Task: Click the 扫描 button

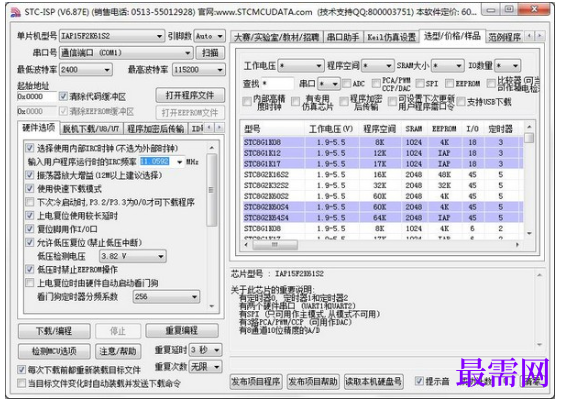Action: coord(210,53)
